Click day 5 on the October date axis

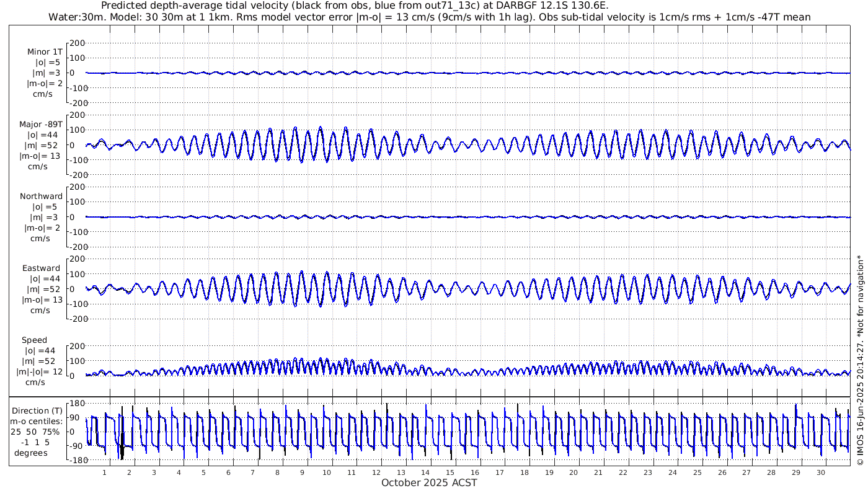203,472
